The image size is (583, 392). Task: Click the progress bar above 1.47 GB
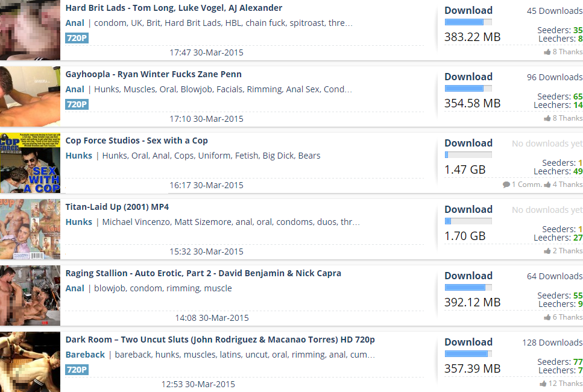coord(468,155)
